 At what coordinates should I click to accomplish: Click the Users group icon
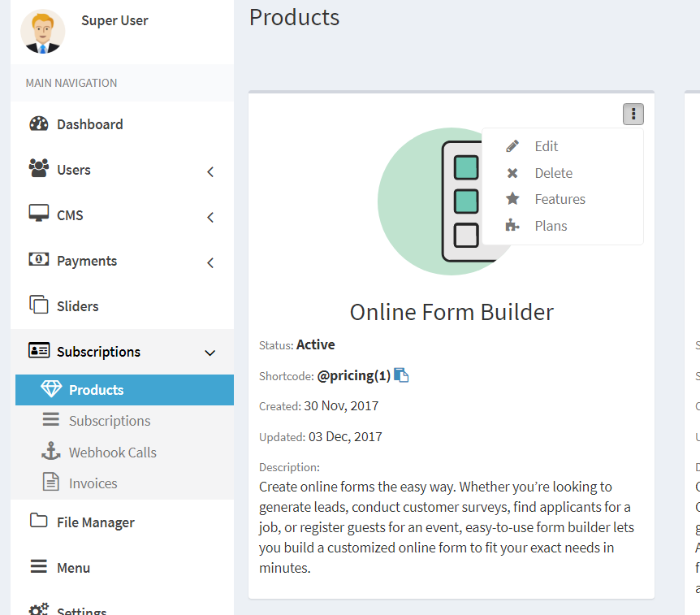(39, 168)
